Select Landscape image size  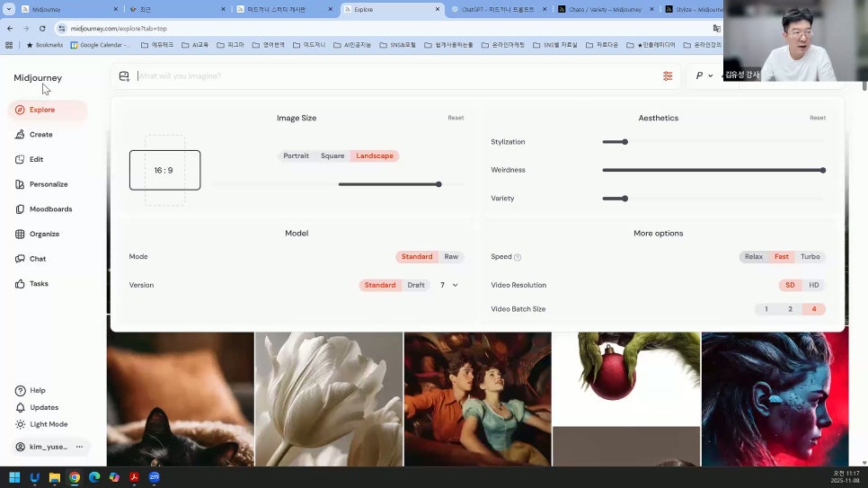click(x=375, y=156)
